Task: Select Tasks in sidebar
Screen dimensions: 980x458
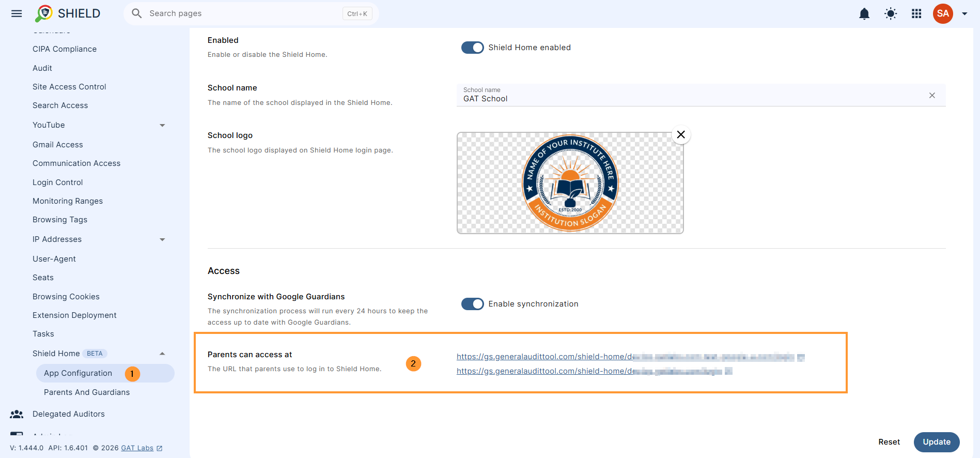Action: tap(43, 334)
